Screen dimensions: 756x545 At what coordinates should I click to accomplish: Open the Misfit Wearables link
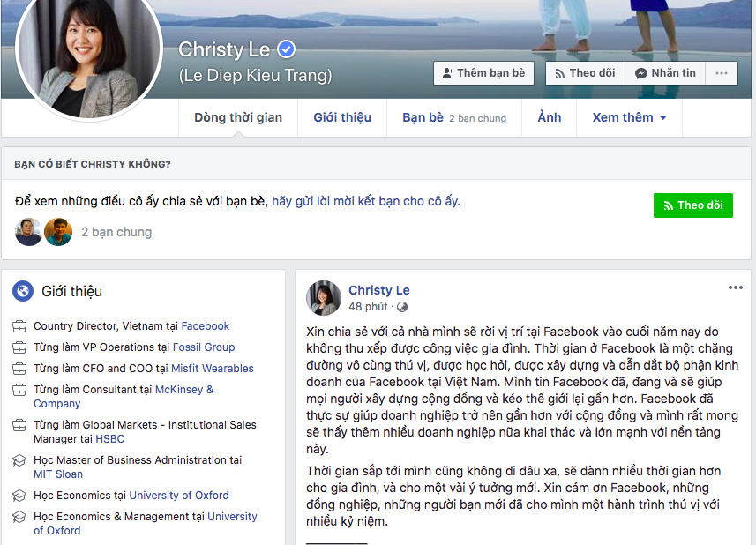pyautogui.click(x=212, y=369)
